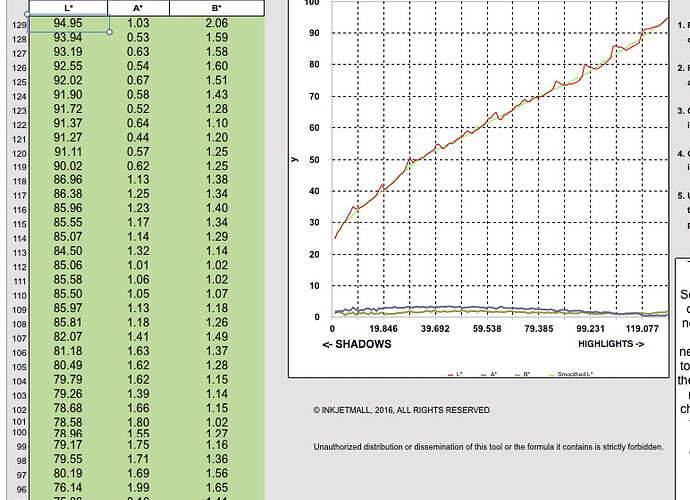The width and height of the screenshot is (690, 500).
Task: Click B* value 2.06 in row 129
Action: coord(217,23)
